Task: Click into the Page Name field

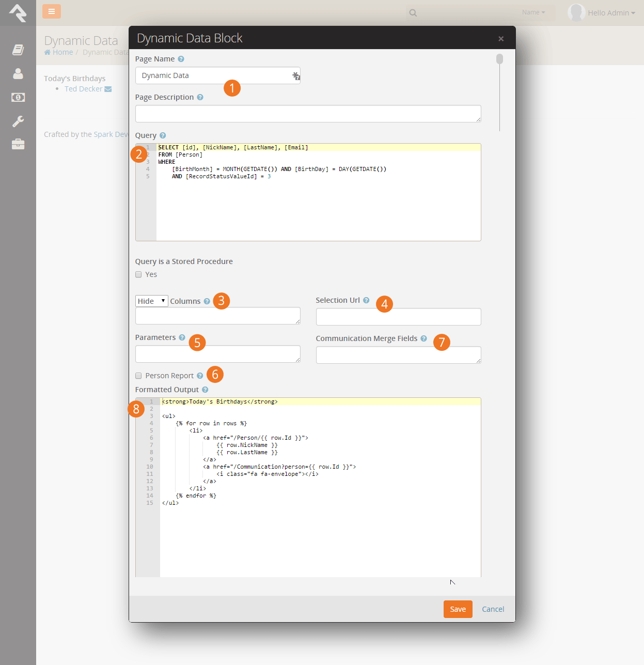Action: [218, 75]
